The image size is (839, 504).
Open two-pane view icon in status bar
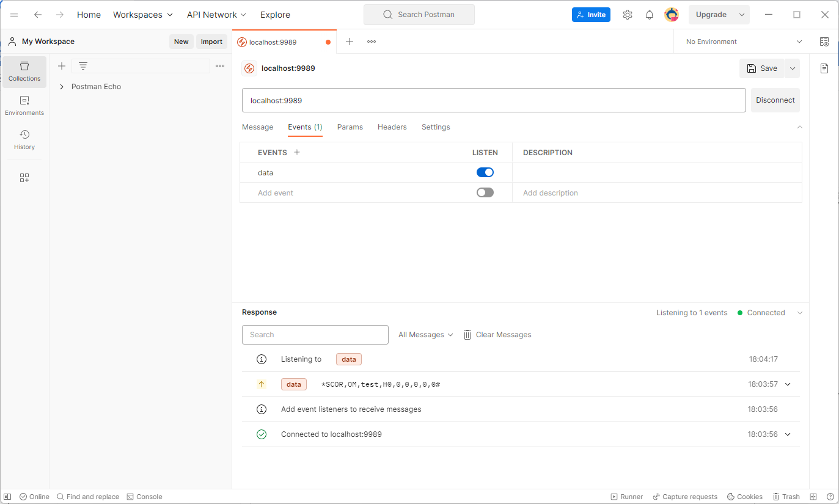tap(813, 497)
